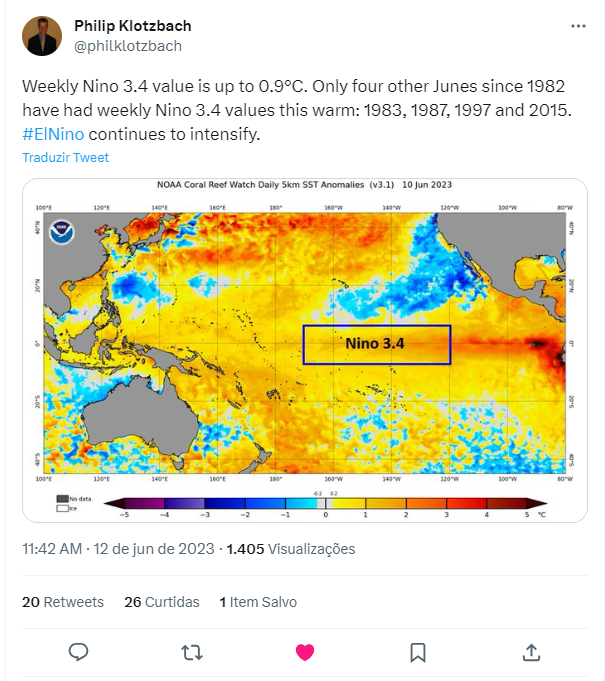View the 20 Retweets list
The height and width of the screenshot is (681, 605).
pyautogui.click(x=63, y=602)
